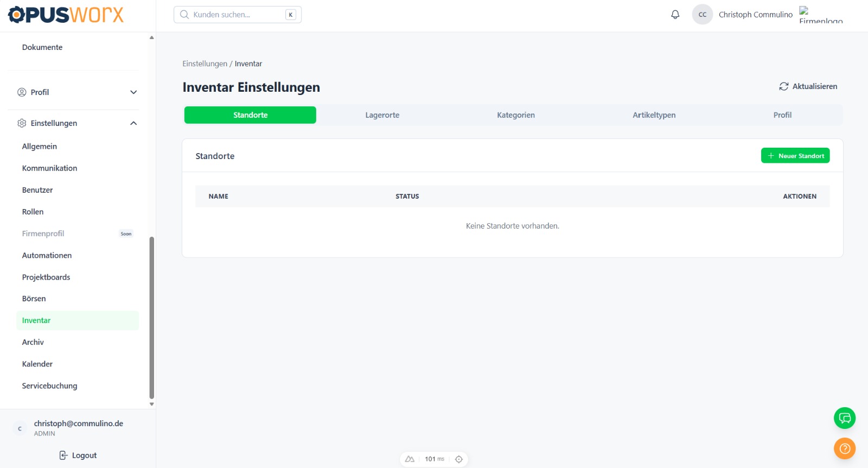Click the OpusWorx logo
868x468 pixels.
point(66,15)
